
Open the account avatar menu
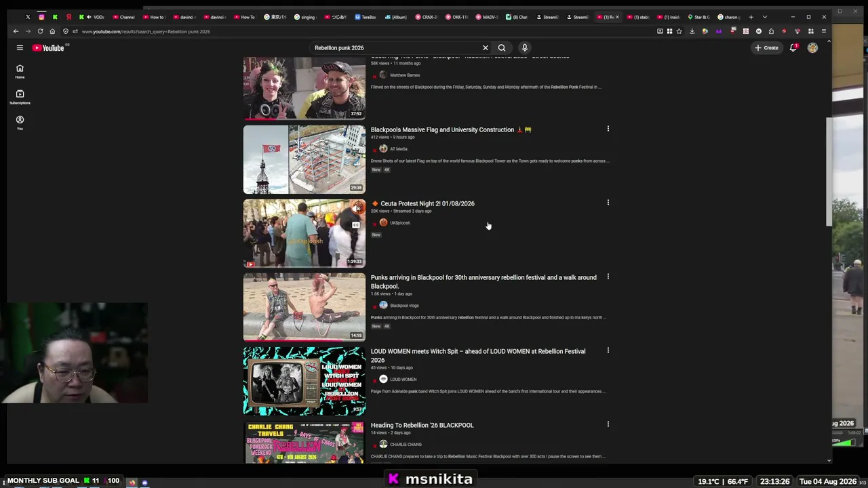coord(812,47)
